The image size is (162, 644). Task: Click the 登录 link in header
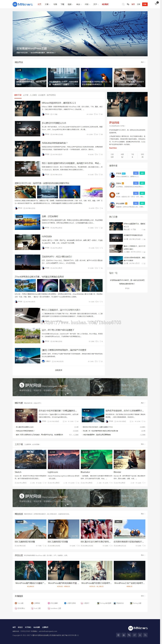(133, 4)
